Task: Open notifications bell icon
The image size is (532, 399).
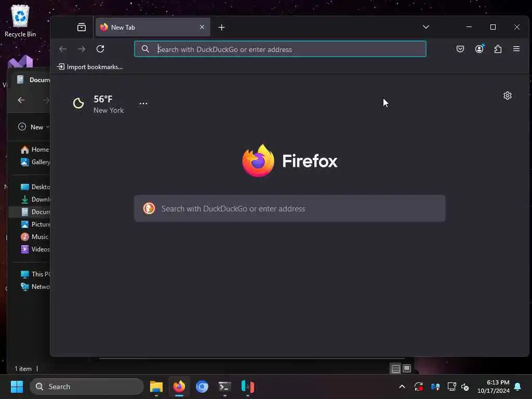Action: tap(518, 387)
